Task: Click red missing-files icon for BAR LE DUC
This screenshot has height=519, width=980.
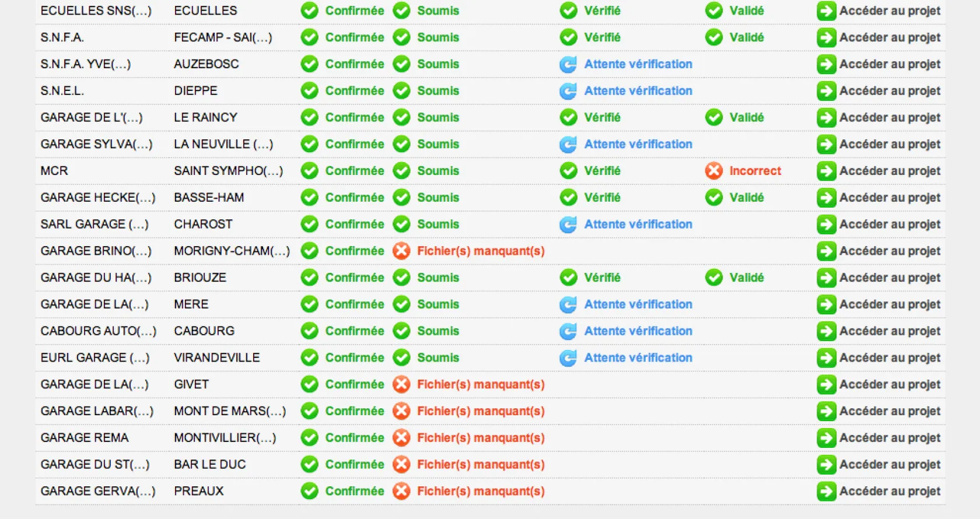Action: coord(401,465)
